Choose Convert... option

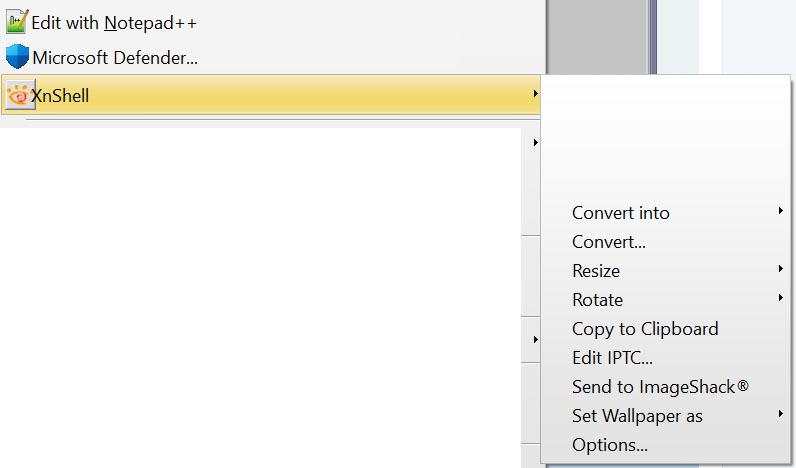[609, 242]
